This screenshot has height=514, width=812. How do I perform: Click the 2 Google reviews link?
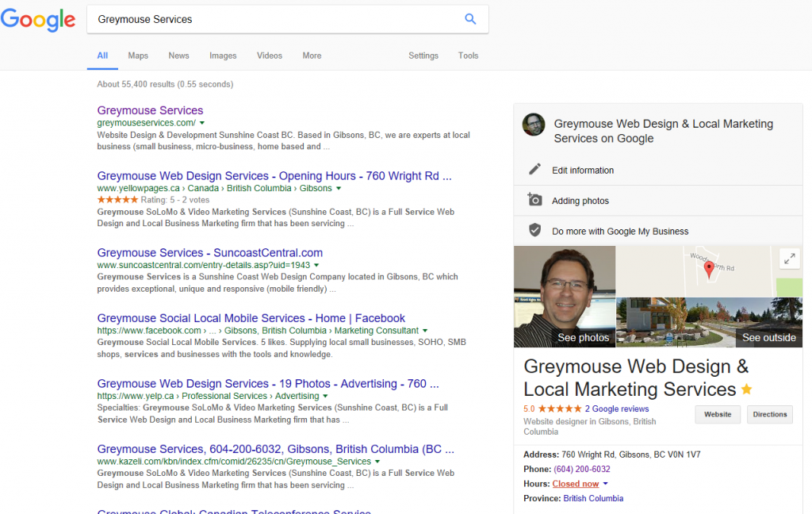[x=617, y=409]
